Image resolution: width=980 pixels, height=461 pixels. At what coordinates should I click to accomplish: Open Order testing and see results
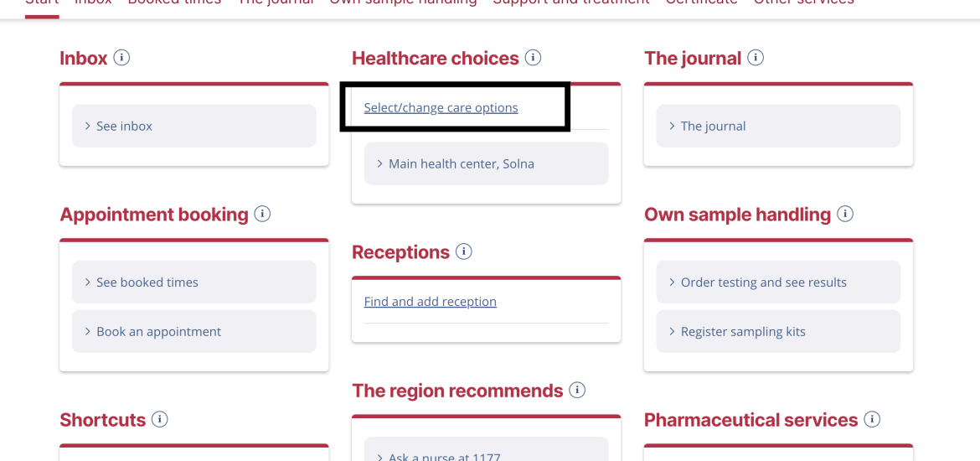[778, 282]
